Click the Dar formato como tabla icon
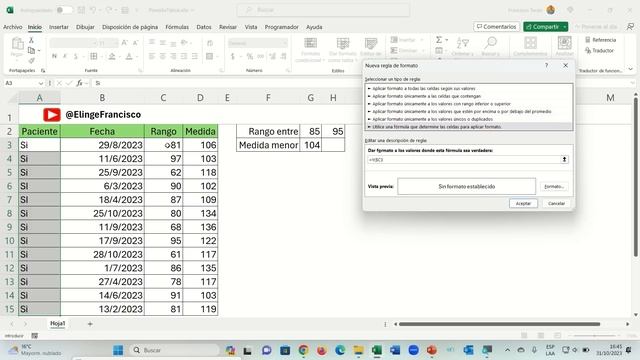The image size is (640, 360). pos(343,44)
